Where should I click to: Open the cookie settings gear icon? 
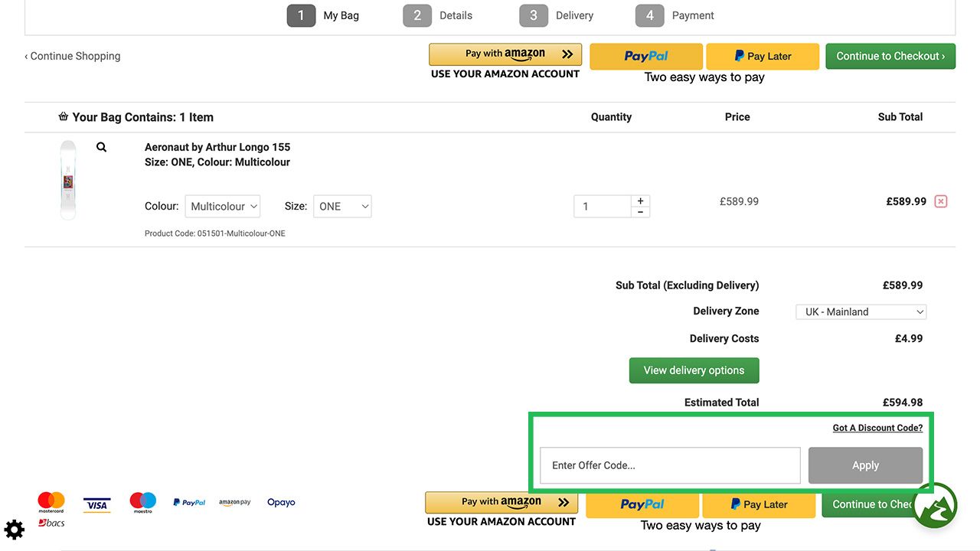(15, 529)
